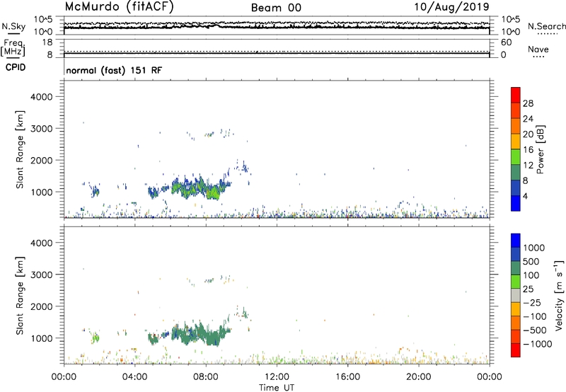Click the 18 MHz frequency tick label
Screen dimensions: 566x392
click(x=47, y=42)
